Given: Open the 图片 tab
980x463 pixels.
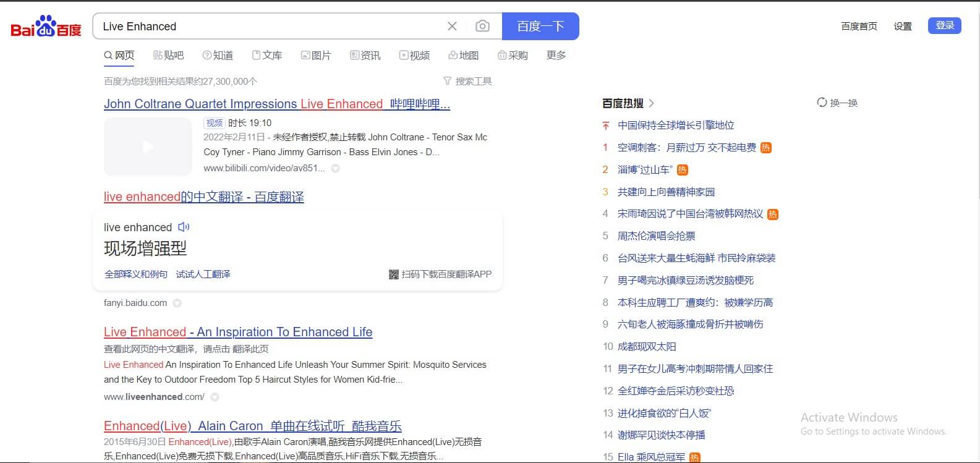Looking at the screenshot, I should 316,55.
